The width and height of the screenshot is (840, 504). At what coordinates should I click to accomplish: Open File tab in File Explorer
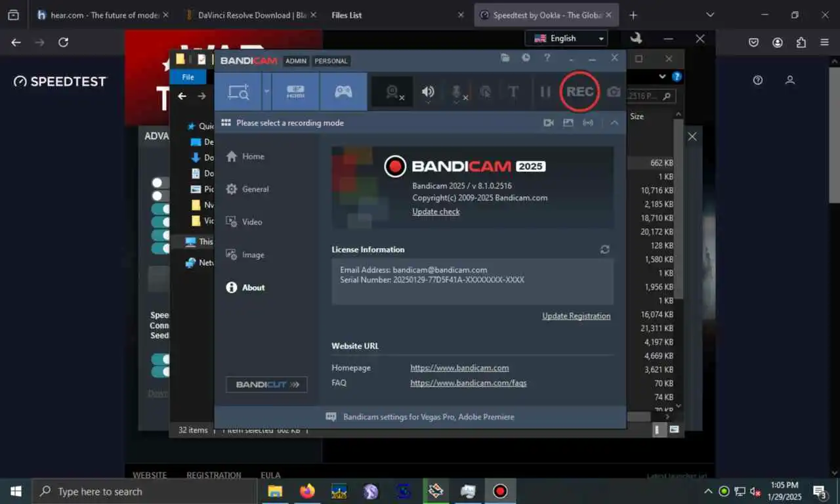(x=188, y=77)
